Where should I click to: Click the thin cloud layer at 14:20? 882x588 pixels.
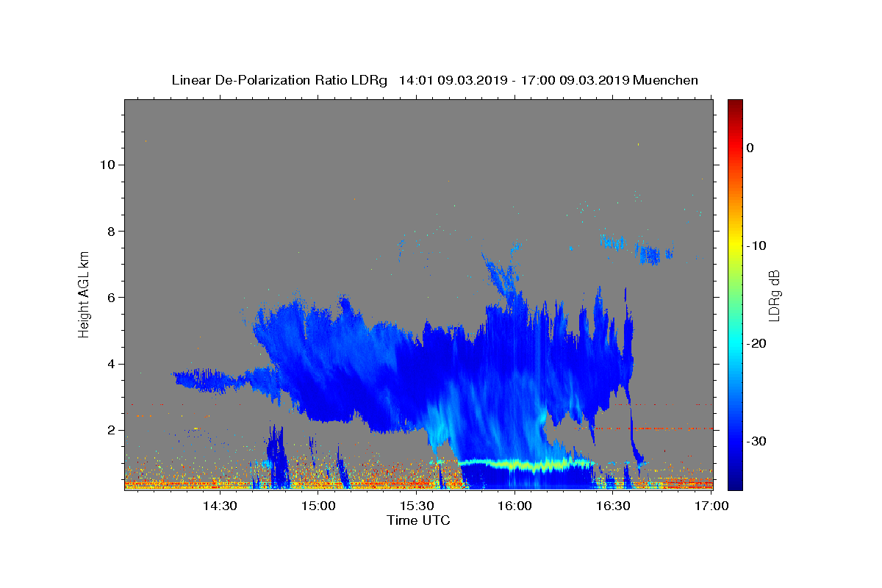click(x=209, y=381)
